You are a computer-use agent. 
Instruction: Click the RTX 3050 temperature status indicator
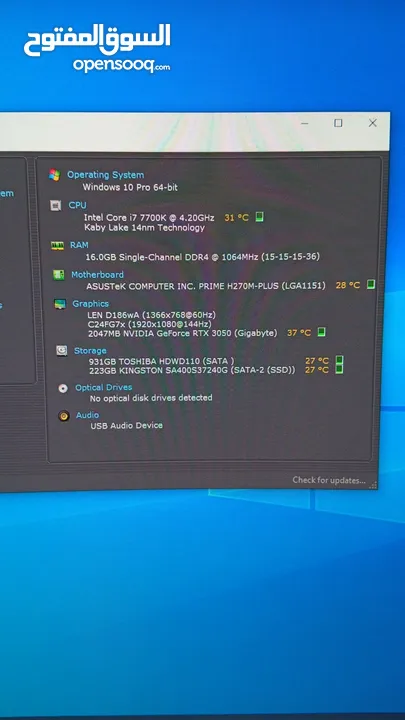click(321, 332)
